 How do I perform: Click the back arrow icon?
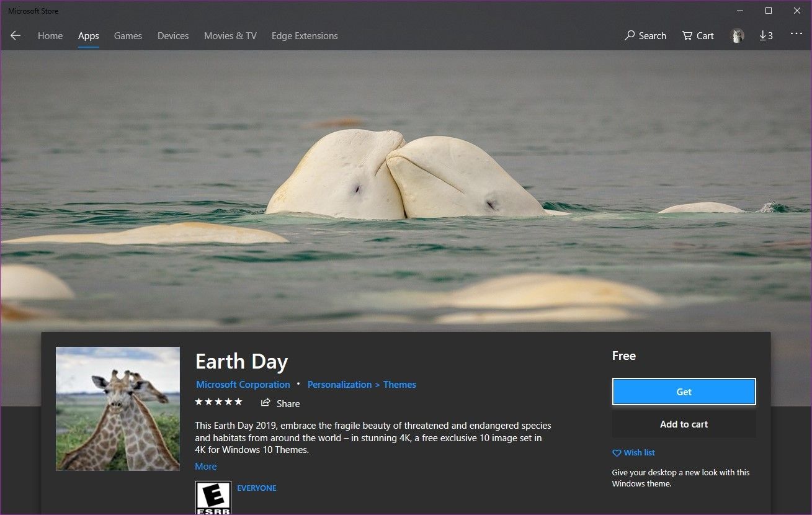(x=16, y=36)
